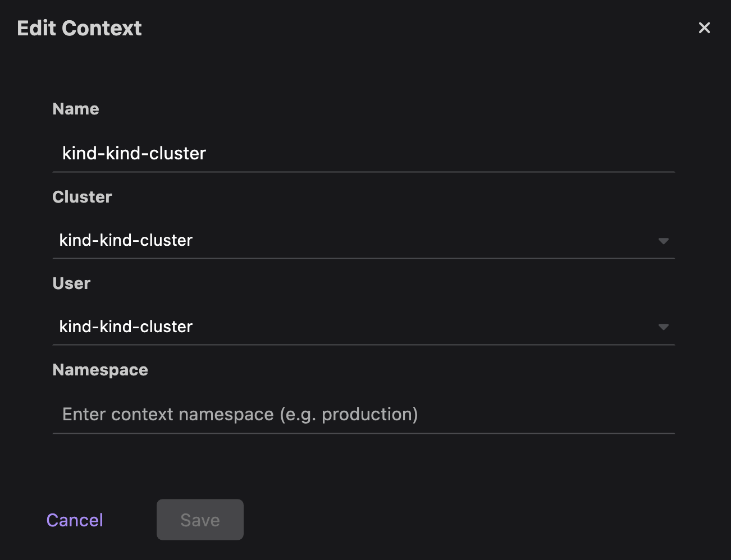Image resolution: width=731 pixels, height=560 pixels.
Task: Focus the context namespace placeholder text
Action: pos(240,414)
